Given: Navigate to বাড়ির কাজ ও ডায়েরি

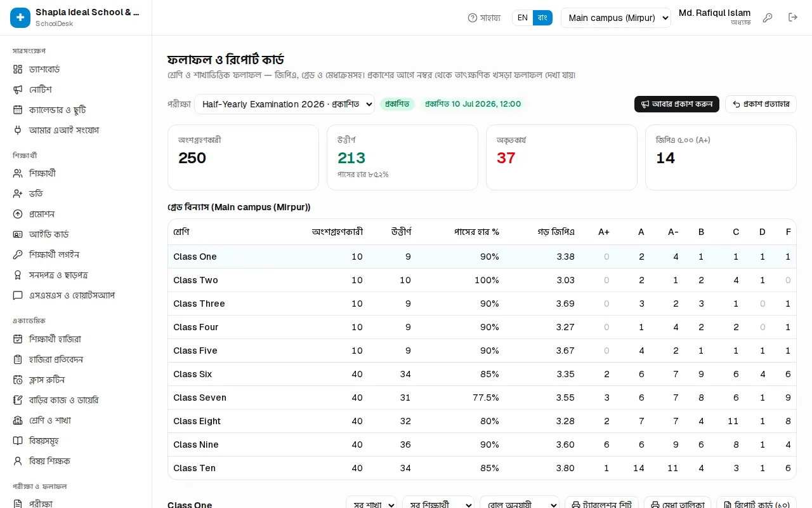Looking at the screenshot, I should 76,400.
